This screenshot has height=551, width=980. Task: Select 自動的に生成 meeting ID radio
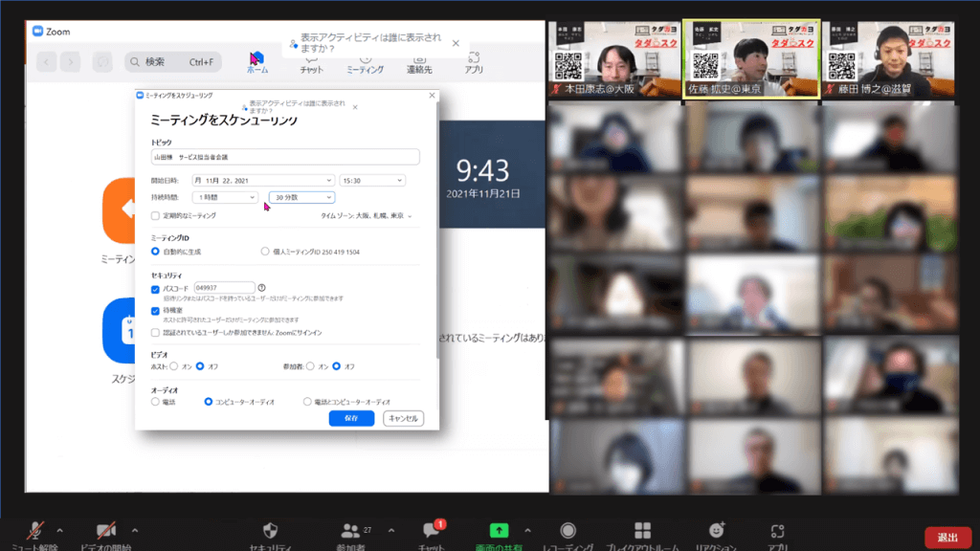pyautogui.click(x=155, y=252)
